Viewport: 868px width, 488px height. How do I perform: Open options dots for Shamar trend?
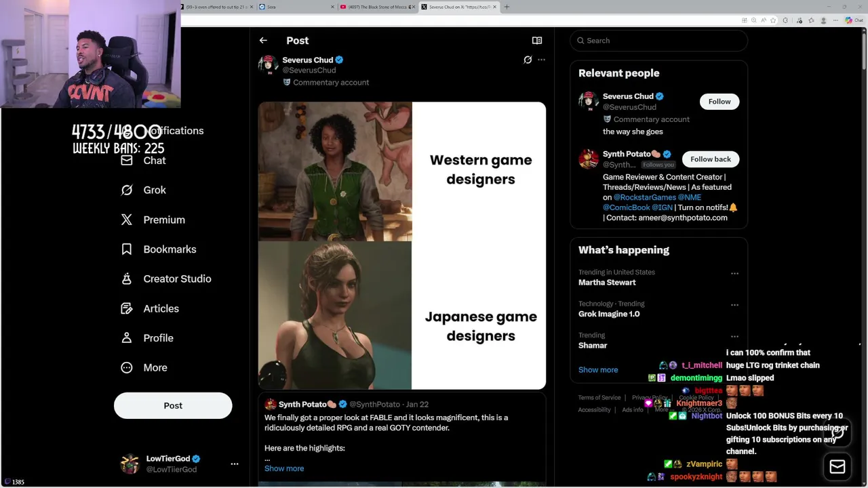pos(734,336)
